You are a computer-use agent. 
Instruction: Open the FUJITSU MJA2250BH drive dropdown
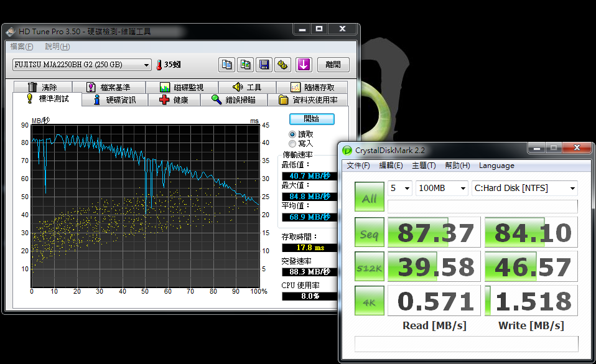click(x=81, y=65)
